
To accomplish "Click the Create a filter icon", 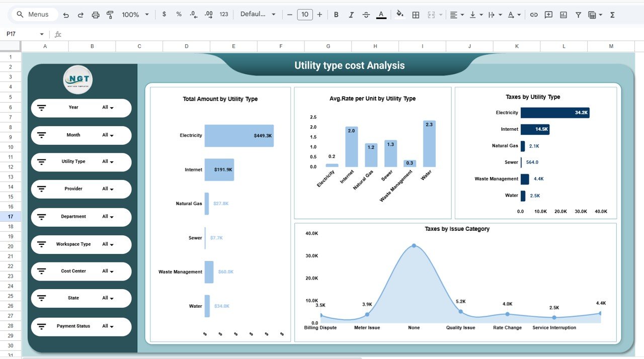I will pyautogui.click(x=578, y=14).
